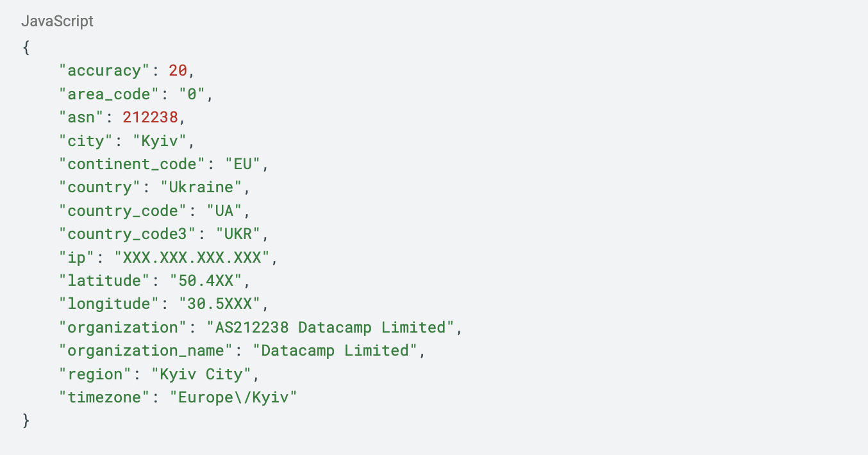Click the closing curly brace
This screenshot has height=455, width=868.
26,421
